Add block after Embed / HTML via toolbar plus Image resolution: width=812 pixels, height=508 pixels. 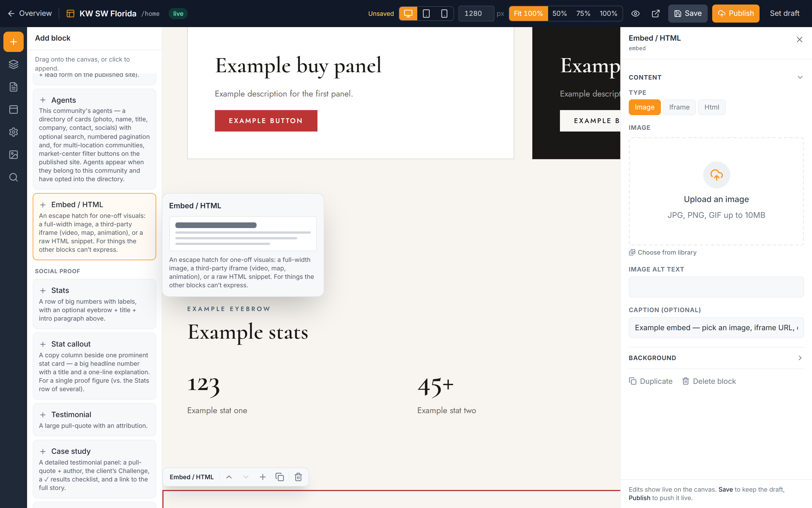tap(263, 477)
